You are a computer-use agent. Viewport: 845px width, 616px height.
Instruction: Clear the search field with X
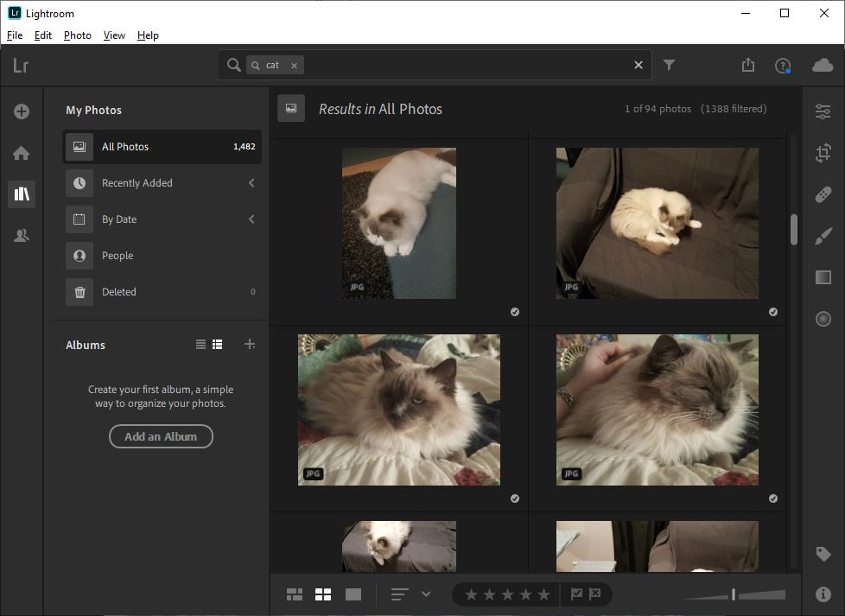pyautogui.click(x=639, y=65)
